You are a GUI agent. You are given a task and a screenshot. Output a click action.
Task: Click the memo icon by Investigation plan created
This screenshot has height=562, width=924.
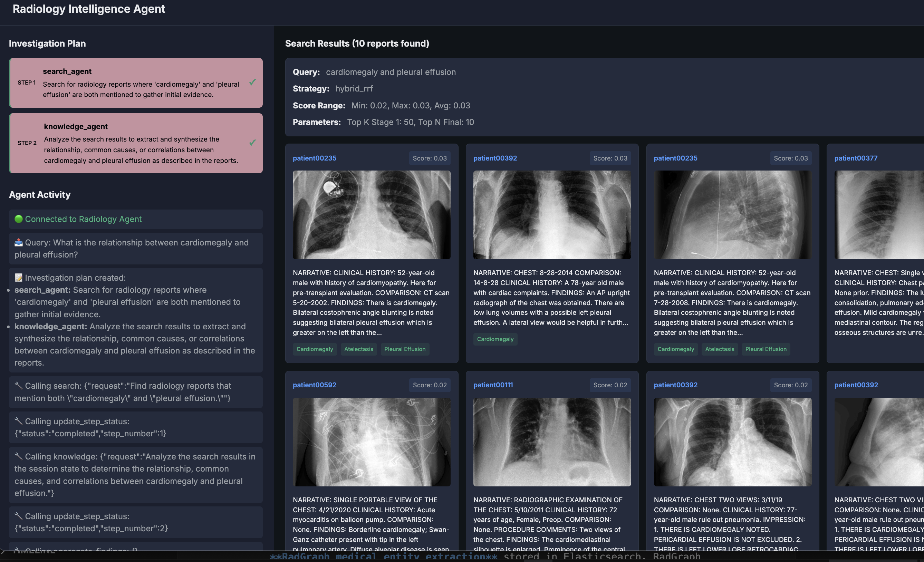coord(18,278)
